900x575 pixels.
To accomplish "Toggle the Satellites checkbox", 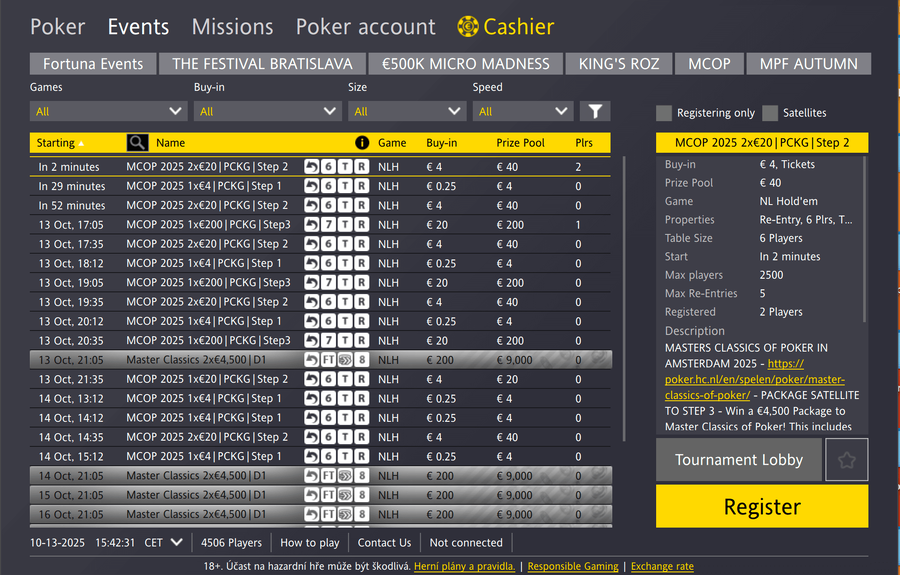I will [770, 113].
